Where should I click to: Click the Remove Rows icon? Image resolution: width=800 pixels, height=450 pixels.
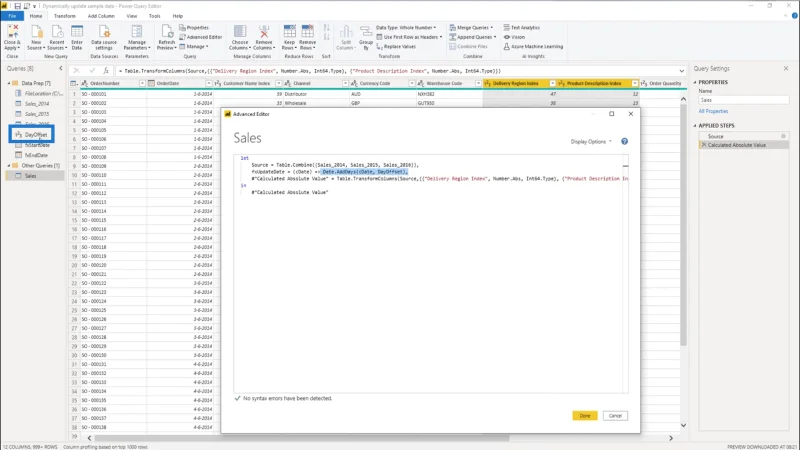(x=307, y=32)
